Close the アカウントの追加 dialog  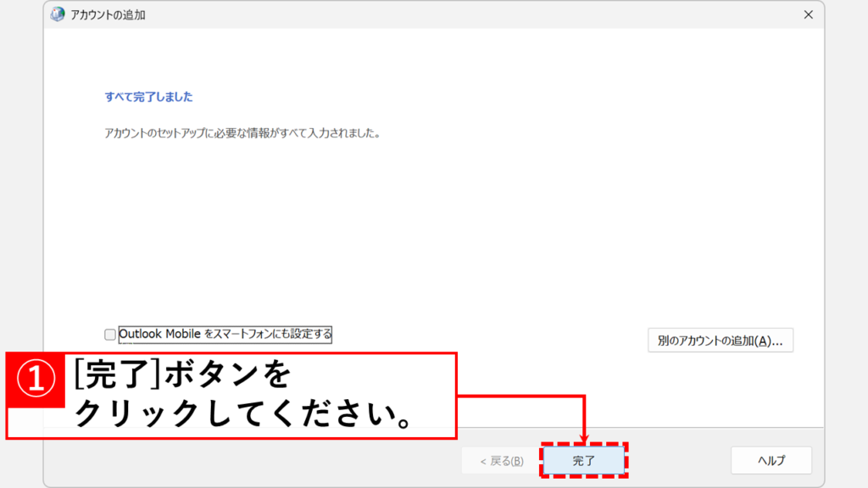808,15
